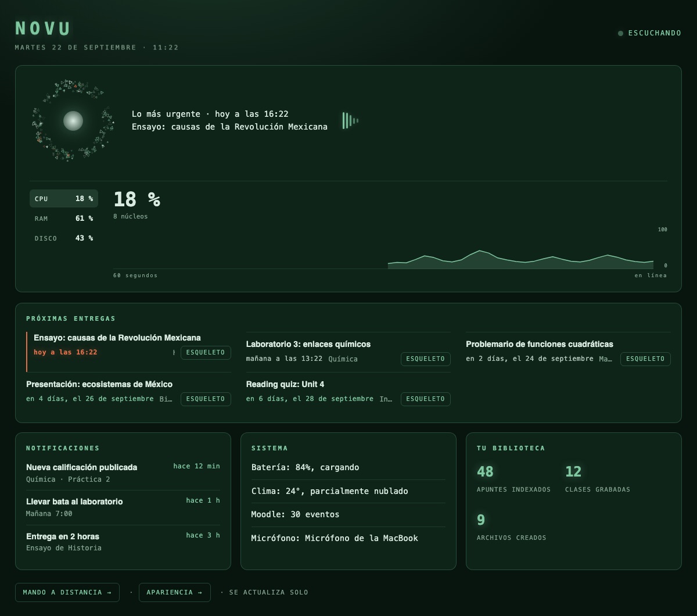Click the 'hace 12 min' timestamp
Viewport: 697px width, 616px height.
197,466
